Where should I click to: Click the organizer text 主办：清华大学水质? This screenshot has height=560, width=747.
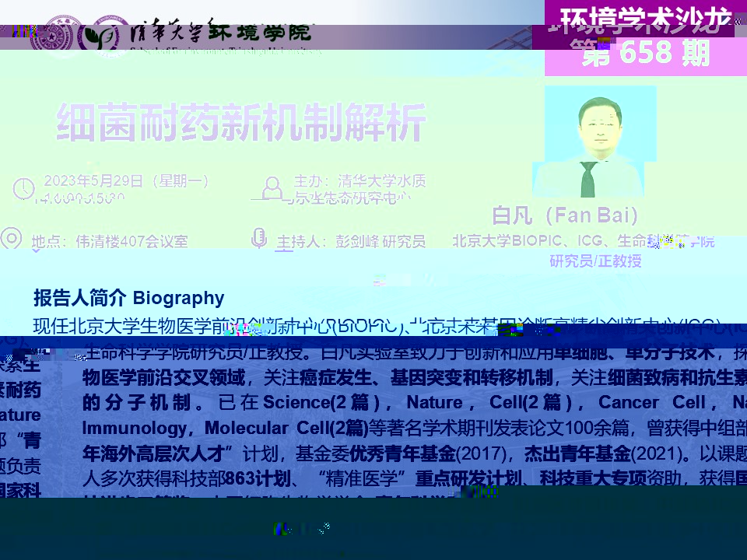coord(359,181)
